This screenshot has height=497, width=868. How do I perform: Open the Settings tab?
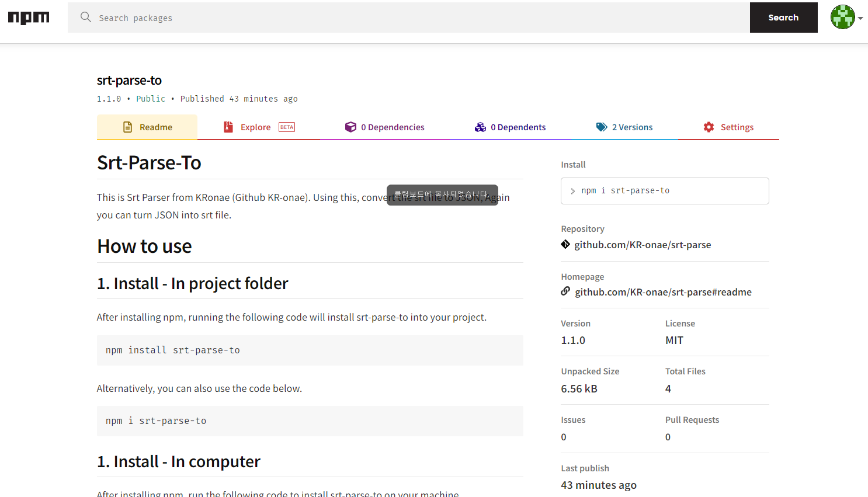point(728,127)
